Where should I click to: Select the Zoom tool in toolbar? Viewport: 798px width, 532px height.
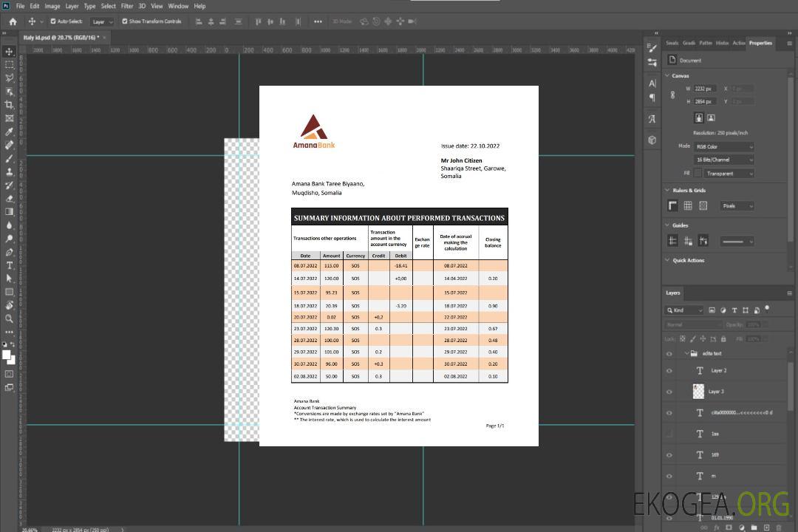tap(10, 318)
